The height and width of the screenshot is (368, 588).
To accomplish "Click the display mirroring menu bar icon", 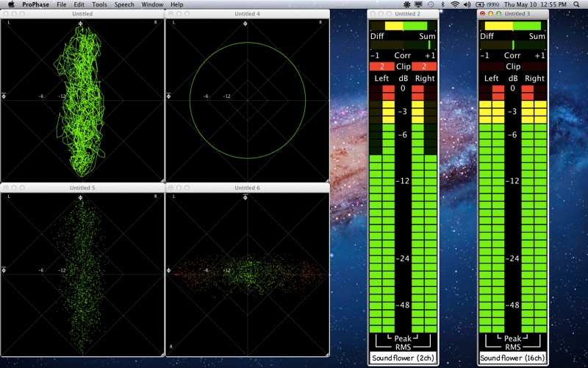I will [418, 4].
